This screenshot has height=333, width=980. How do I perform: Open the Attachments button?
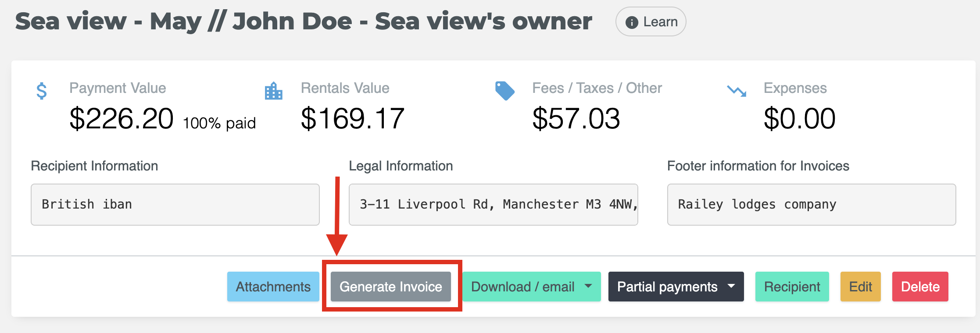pyautogui.click(x=273, y=287)
